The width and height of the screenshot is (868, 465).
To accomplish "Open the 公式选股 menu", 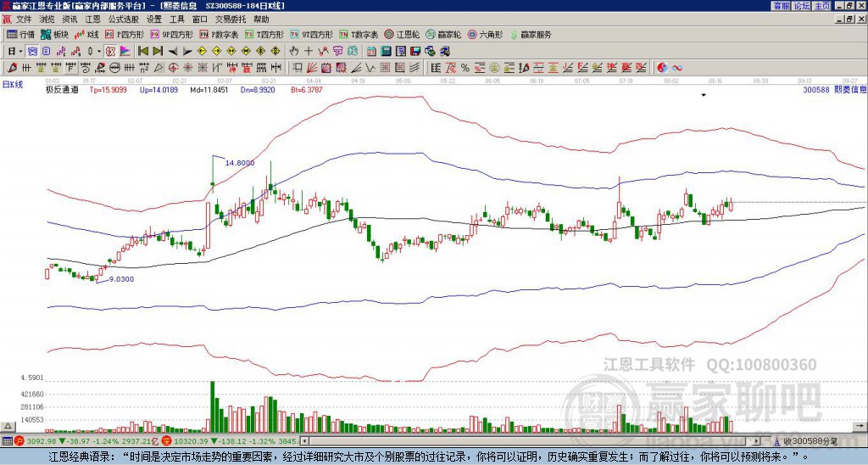I will point(124,20).
